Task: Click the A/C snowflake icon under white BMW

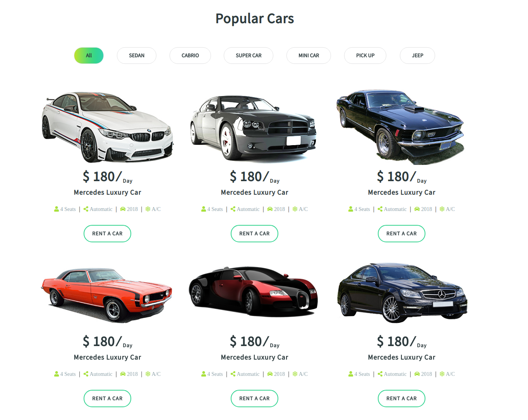Action: coord(148,209)
